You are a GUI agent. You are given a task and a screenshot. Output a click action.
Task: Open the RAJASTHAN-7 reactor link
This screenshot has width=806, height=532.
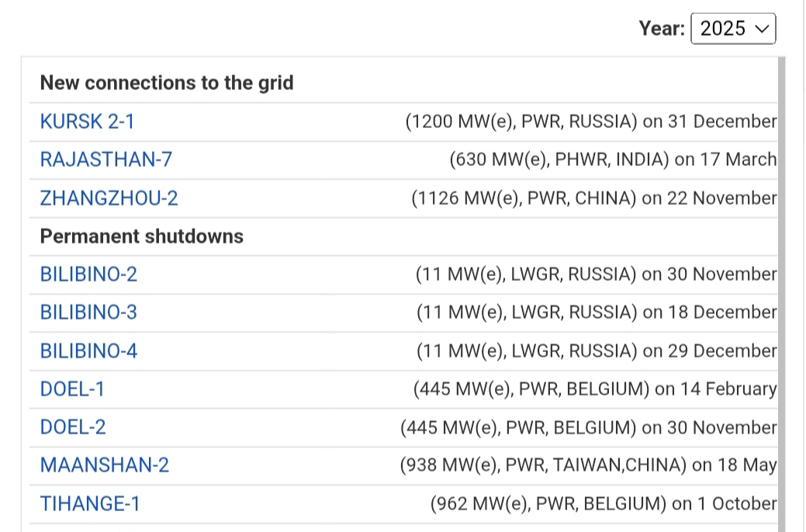pos(106,160)
